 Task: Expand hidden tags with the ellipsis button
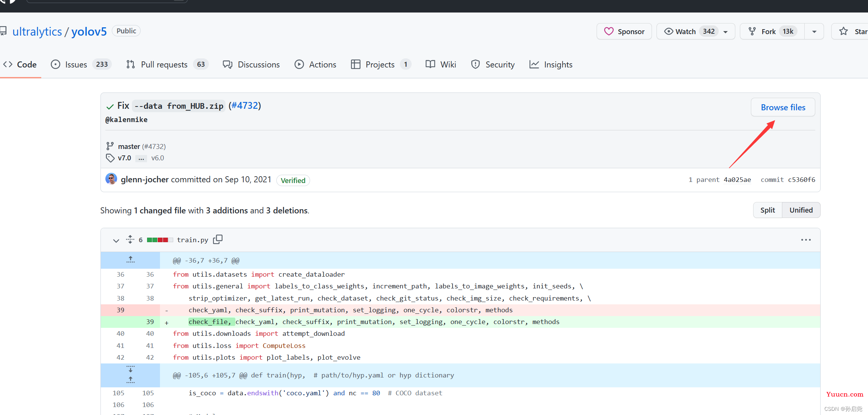141,158
